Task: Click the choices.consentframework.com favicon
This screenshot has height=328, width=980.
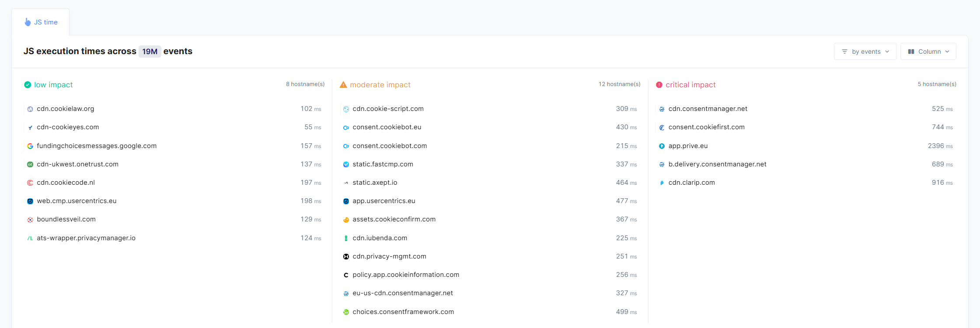Action: coord(346,312)
